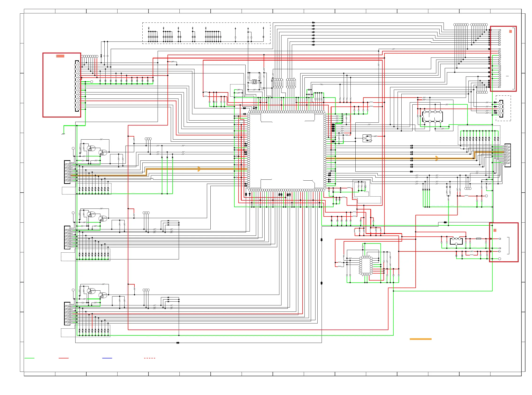
Task: Click the crystal oscillator symbol above the main chip
Action: (254, 82)
